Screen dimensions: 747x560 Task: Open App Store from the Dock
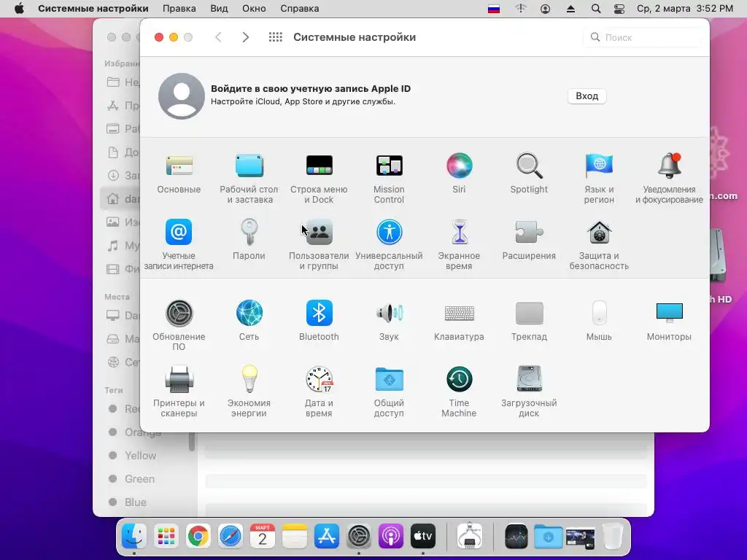coord(326,537)
